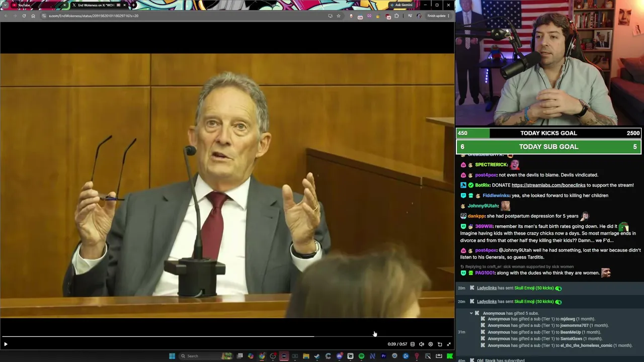644x362 pixels.
Task: Open video settings gear icon
Action: pyautogui.click(x=431, y=344)
